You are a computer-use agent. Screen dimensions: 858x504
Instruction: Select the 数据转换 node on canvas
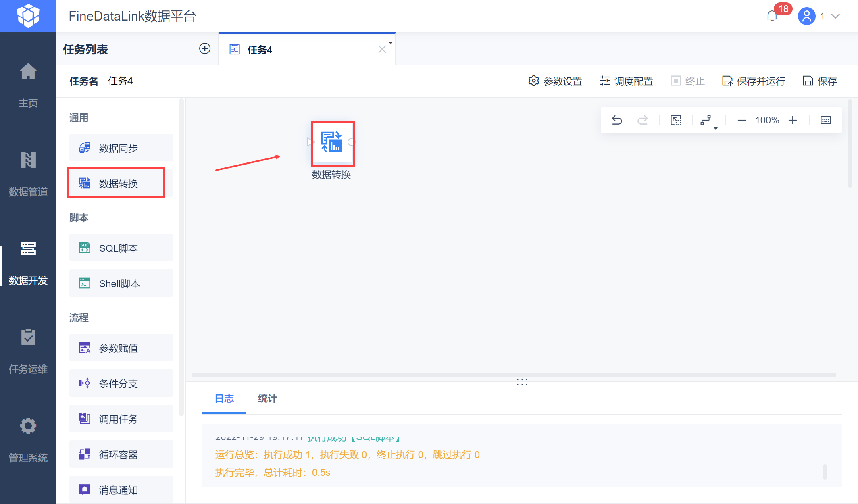[x=332, y=143]
